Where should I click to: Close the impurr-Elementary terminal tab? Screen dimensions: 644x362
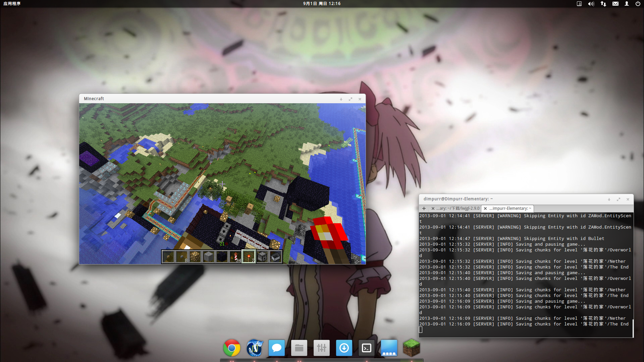[x=485, y=208]
